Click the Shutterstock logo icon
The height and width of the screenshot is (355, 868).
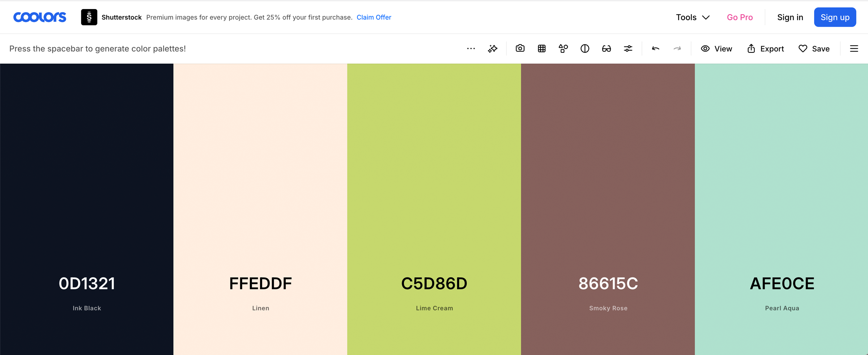[x=89, y=17]
